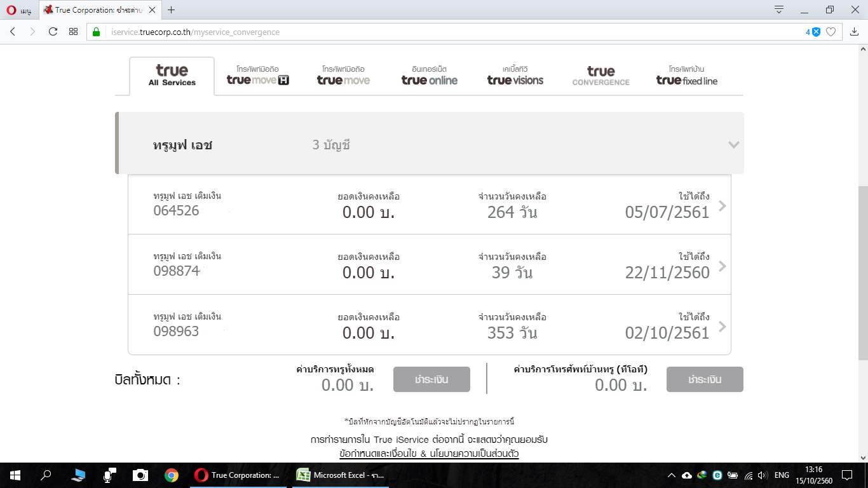Viewport: 868px width, 488px height.
Task: Pay TOT fixed line with ชำระเงิน button
Action: pos(705,379)
